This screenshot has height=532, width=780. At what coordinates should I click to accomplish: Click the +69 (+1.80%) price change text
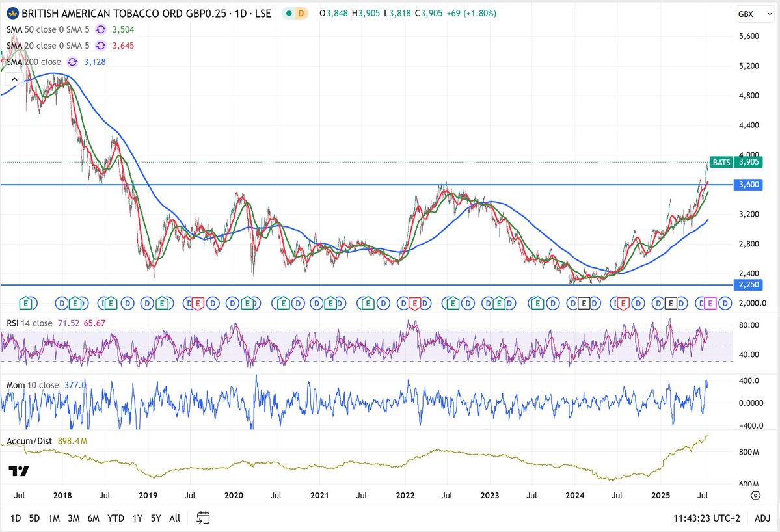point(471,14)
